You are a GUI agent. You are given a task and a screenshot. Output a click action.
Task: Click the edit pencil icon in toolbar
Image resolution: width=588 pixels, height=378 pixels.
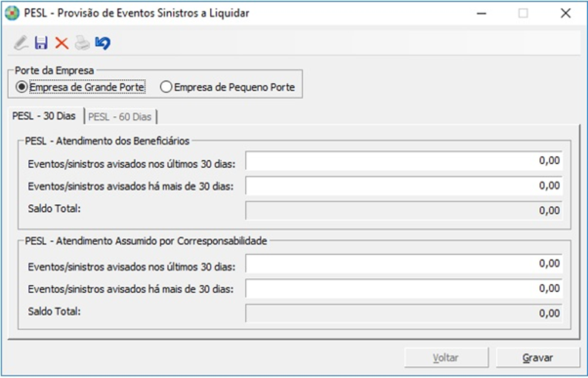point(21,44)
